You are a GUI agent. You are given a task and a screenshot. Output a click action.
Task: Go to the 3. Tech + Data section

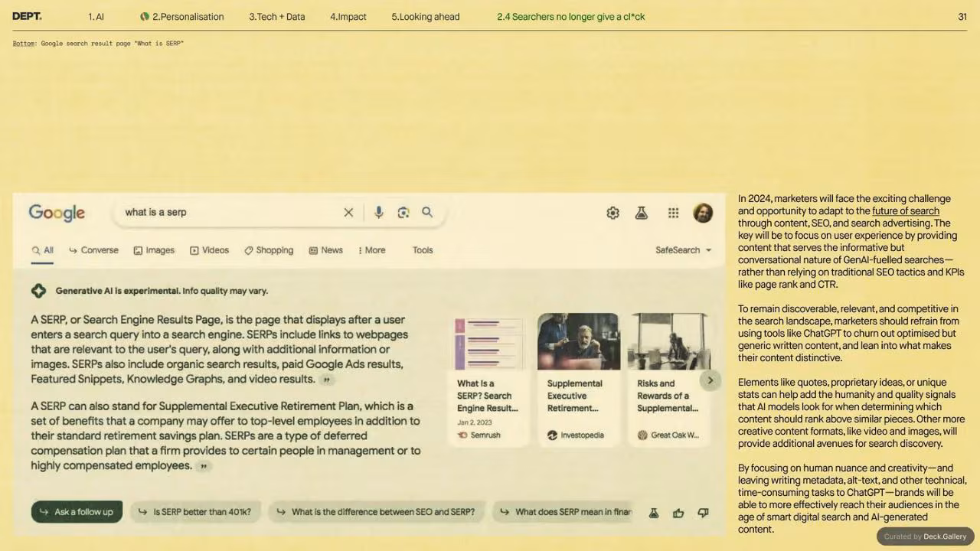(277, 16)
